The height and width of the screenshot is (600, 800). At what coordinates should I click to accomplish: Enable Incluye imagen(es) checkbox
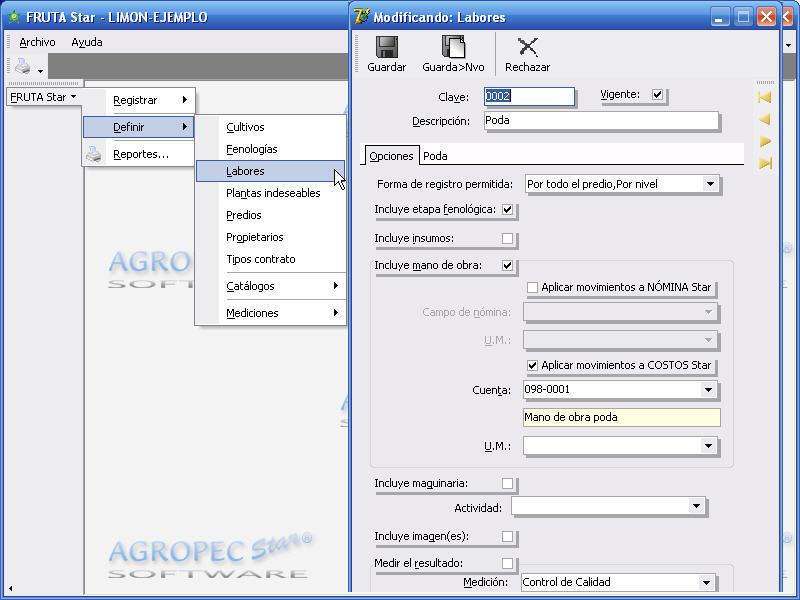(507, 536)
